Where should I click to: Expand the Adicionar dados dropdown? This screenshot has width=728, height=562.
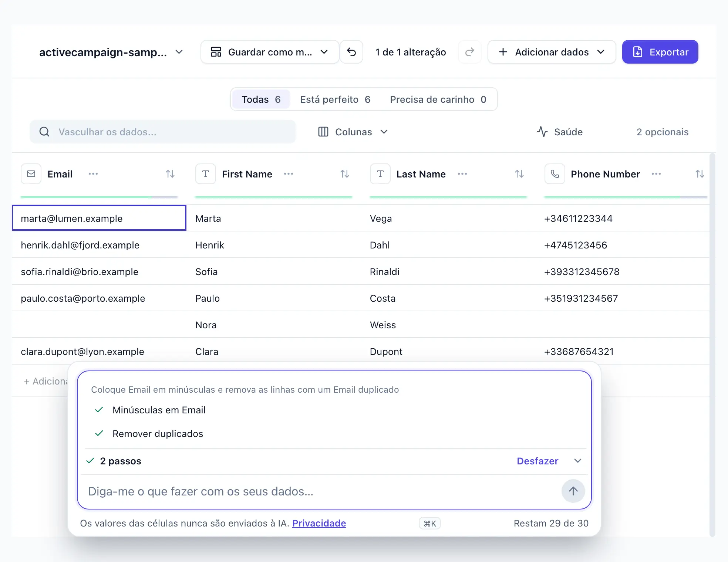pyautogui.click(x=552, y=52)
